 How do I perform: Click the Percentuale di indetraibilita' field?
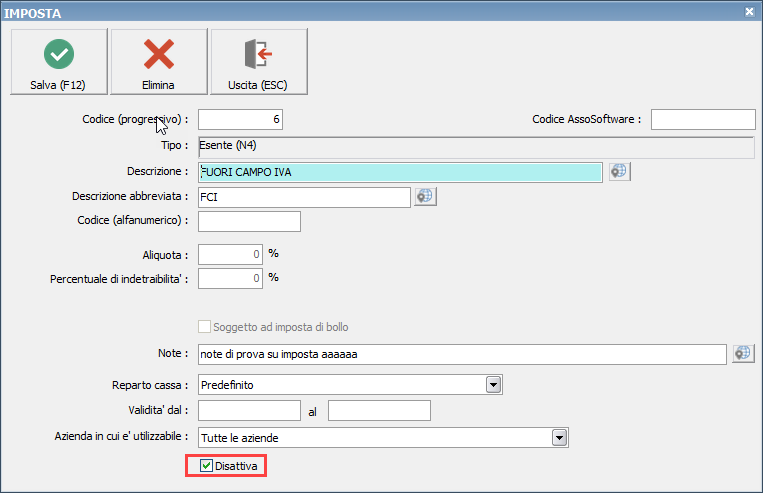(x=230, y=278)
